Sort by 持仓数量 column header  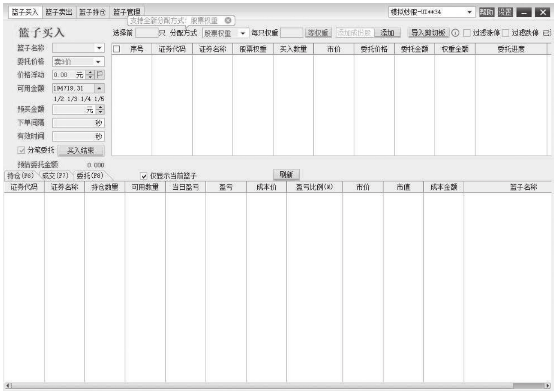click(x=105, y=187)
